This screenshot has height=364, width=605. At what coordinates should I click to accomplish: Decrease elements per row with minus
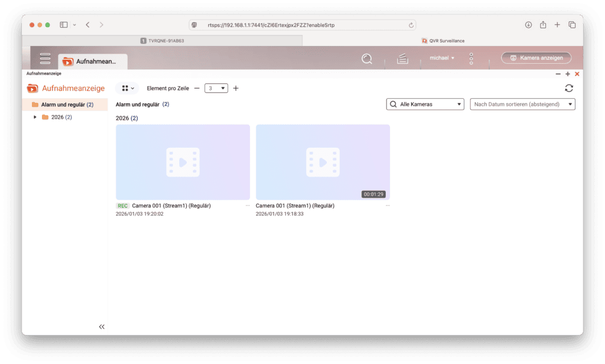197,88
